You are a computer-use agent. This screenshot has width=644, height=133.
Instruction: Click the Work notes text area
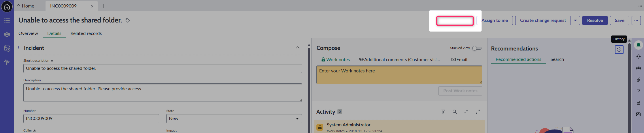[399, 75]
